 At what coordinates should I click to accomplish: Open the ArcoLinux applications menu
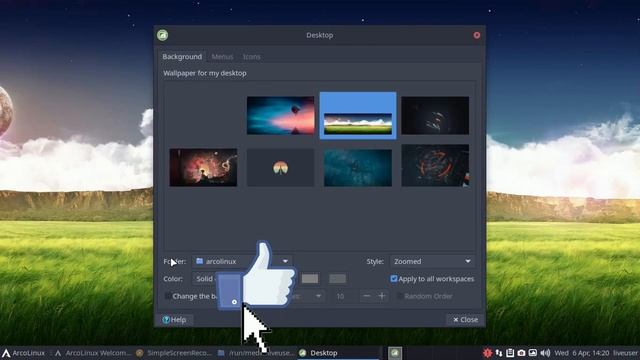point(23,353)
